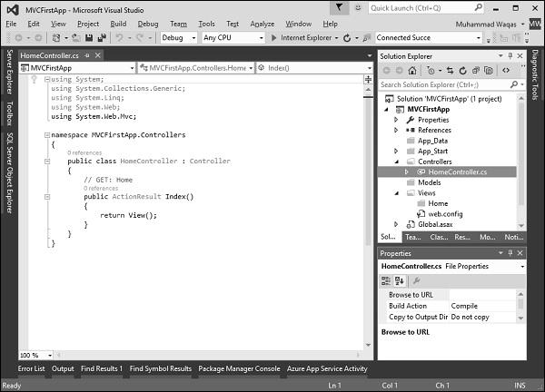Image resolution: width=545 pixels, height=392 pixels.
Task: Open the MVCFirstApp project navigation dropdown
Action: pos(76,68)
